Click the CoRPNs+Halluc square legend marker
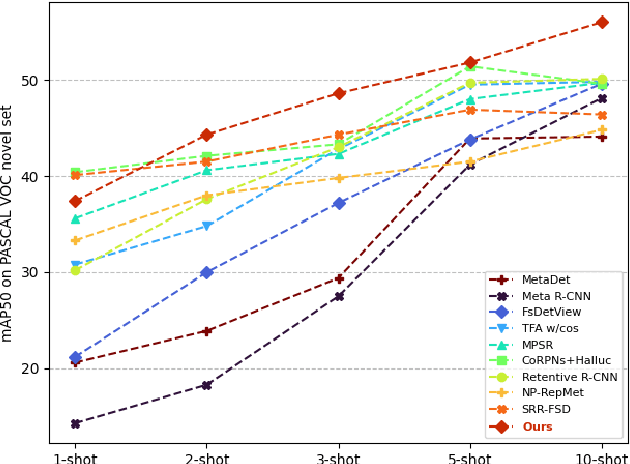This screenshot has height=464, width=630. pos(502,361)
